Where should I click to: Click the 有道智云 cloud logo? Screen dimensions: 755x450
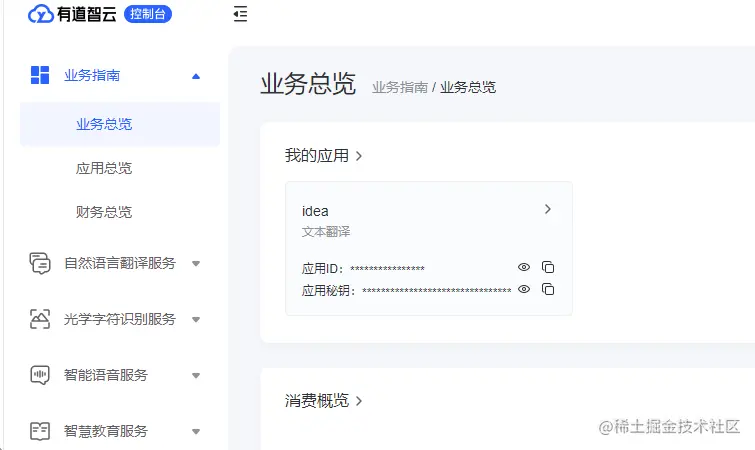41,14
